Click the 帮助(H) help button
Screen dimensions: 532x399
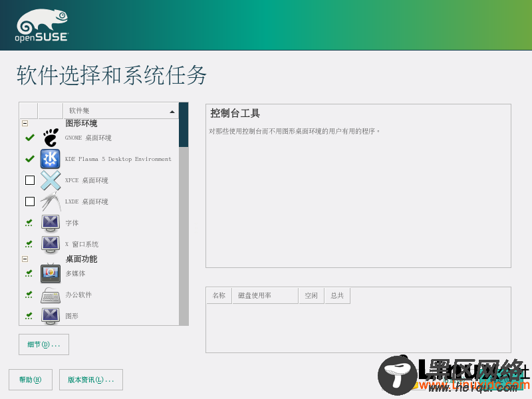(31, 380)
